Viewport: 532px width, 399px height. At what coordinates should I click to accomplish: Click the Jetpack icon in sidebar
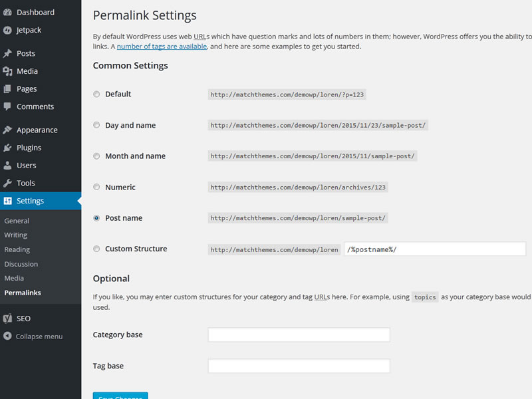click(7, 30)
